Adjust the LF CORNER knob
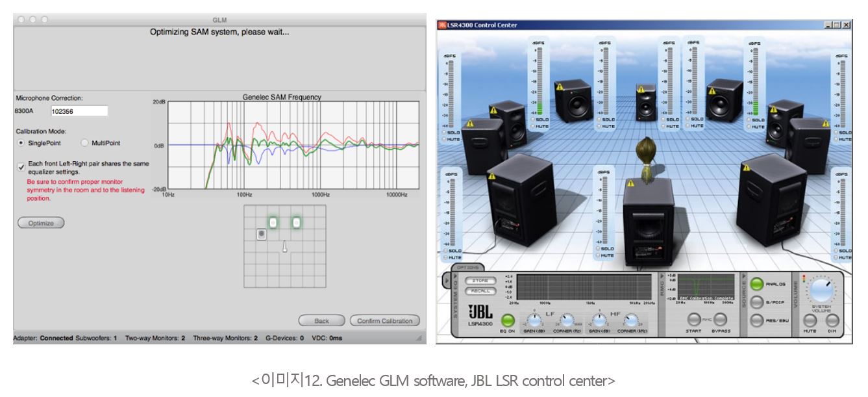This screenshot has width=868, height=397. [x=567, y=320]
